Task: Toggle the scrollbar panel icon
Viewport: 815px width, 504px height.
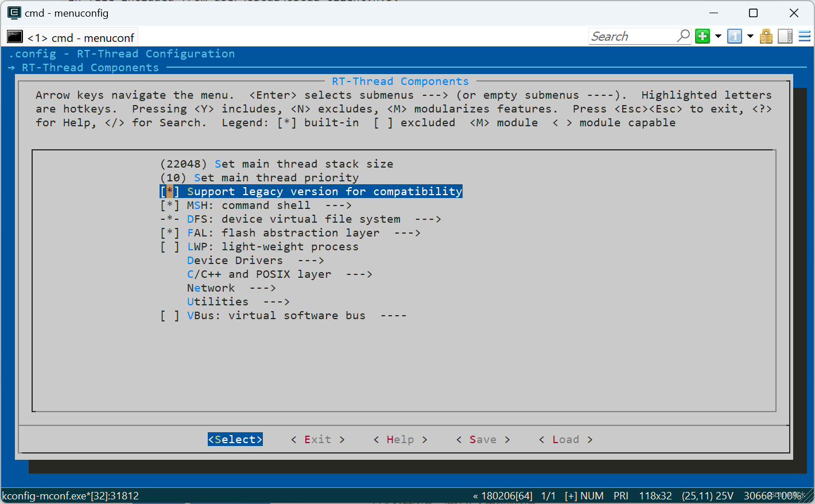Action: click(785, 36)
